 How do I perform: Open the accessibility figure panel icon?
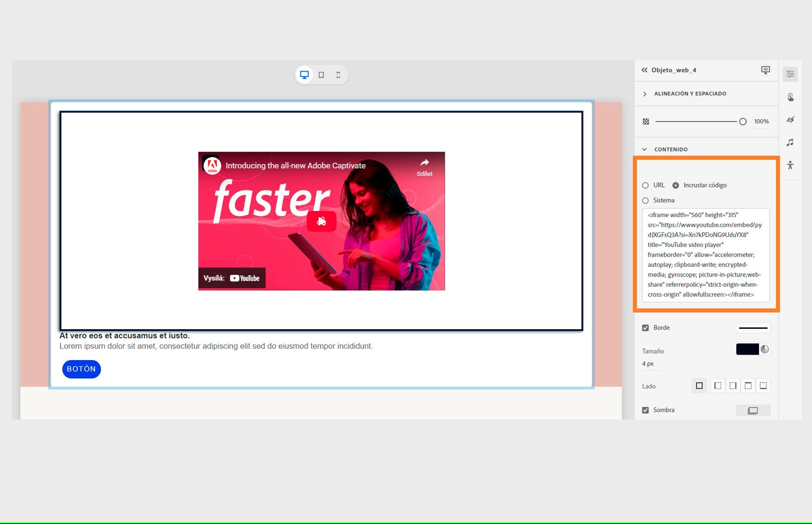(x=790, y=165)
